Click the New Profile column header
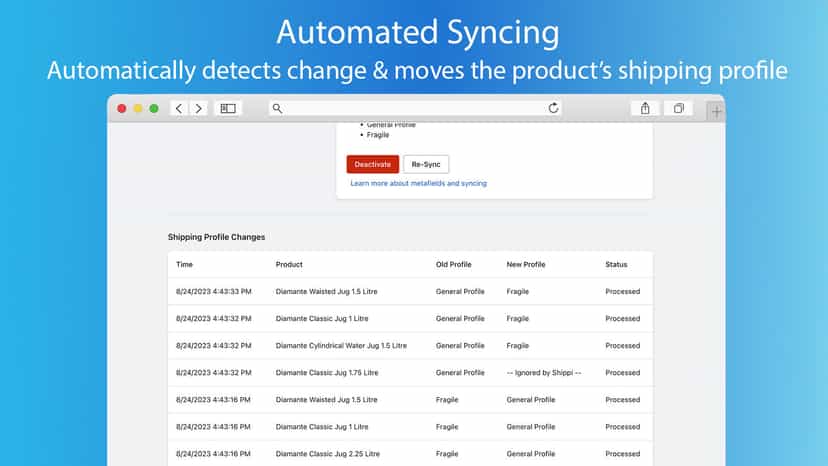828x466 pixels. pos(525,264)
